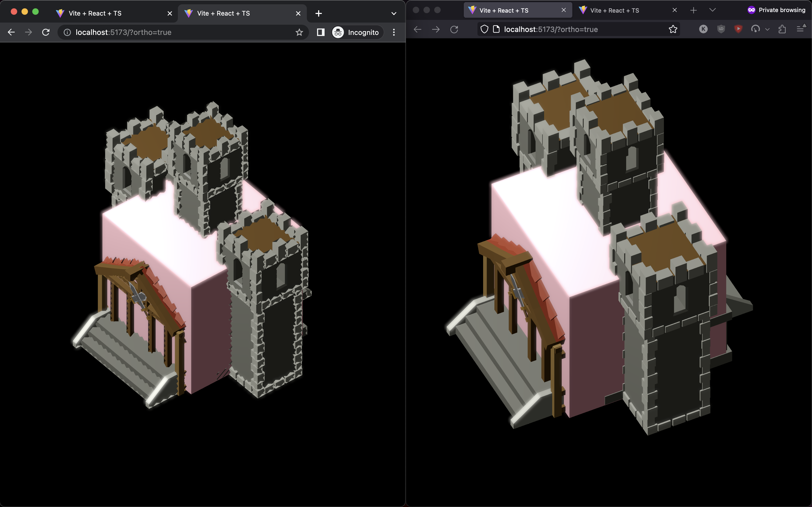Open the uBlock Origin extension icon

721,29
